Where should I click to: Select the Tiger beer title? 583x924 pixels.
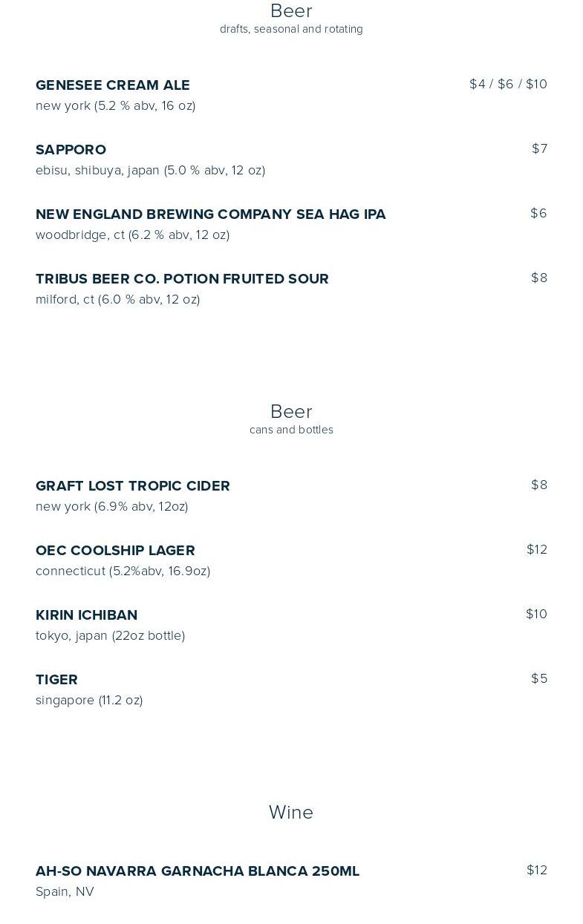[x=56, y=680]
